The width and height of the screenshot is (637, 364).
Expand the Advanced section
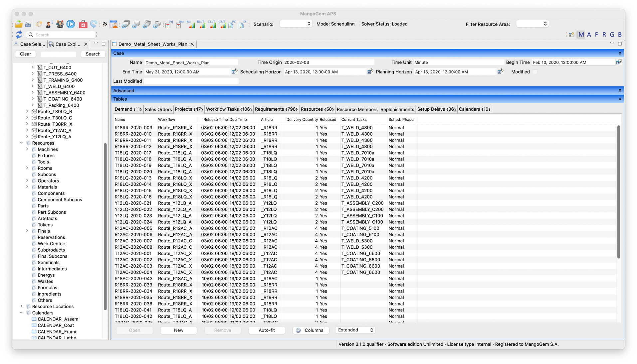click(x=620, y=90)
